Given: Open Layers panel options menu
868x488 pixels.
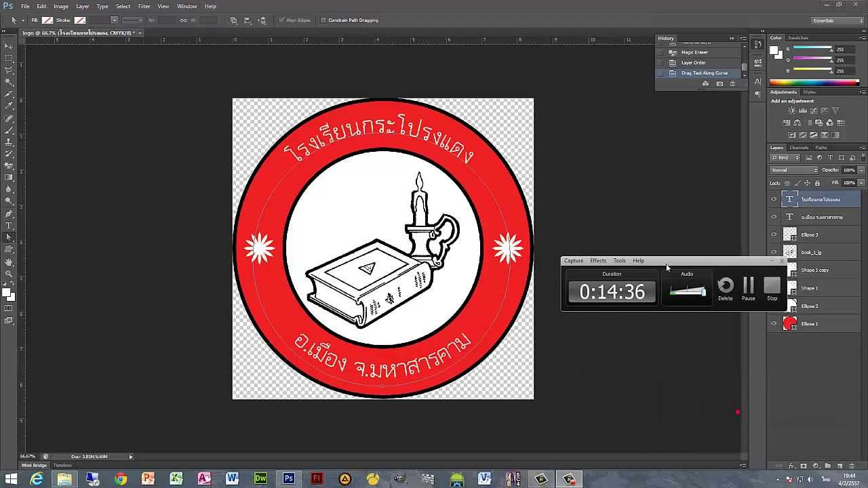Looking at the screenshot, I should [862, 148].
